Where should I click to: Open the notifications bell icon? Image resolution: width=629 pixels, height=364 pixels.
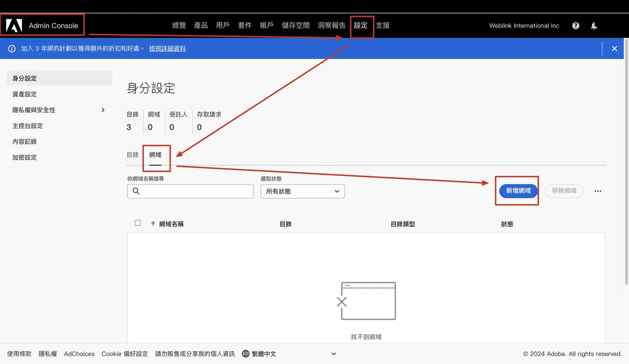point(594,26)
